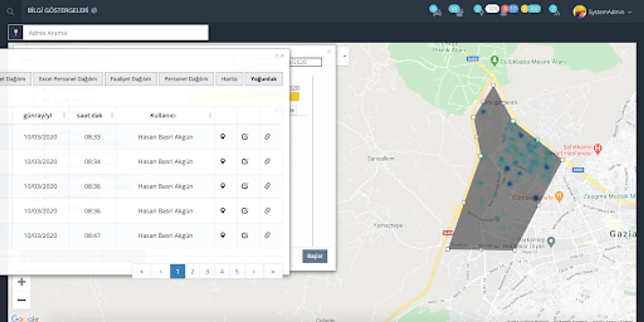The height and width of the screenshot is (322, 644).
Task: Click the search magnifier icon in top bar
Action: [10, 11]
